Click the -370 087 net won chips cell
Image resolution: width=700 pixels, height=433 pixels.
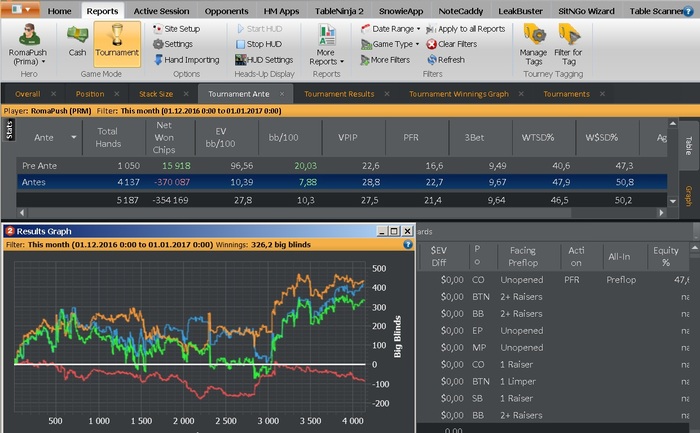(172, 182)
